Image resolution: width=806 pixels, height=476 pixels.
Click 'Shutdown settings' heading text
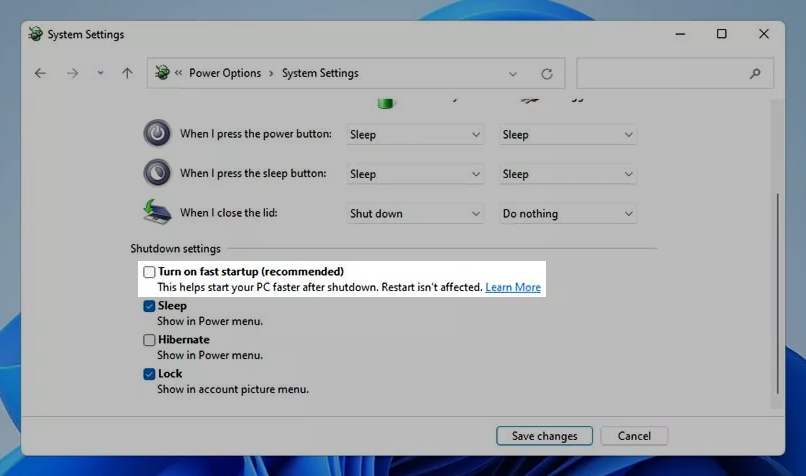pos(175,249)
